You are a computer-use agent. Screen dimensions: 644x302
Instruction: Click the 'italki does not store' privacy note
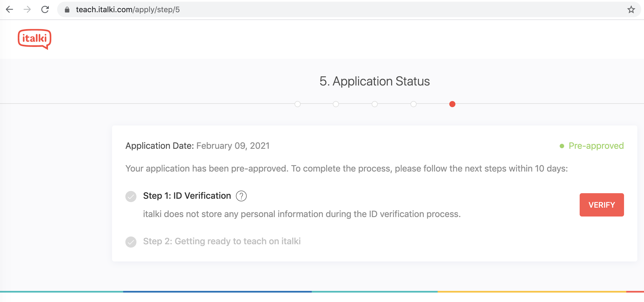(302, 214)
